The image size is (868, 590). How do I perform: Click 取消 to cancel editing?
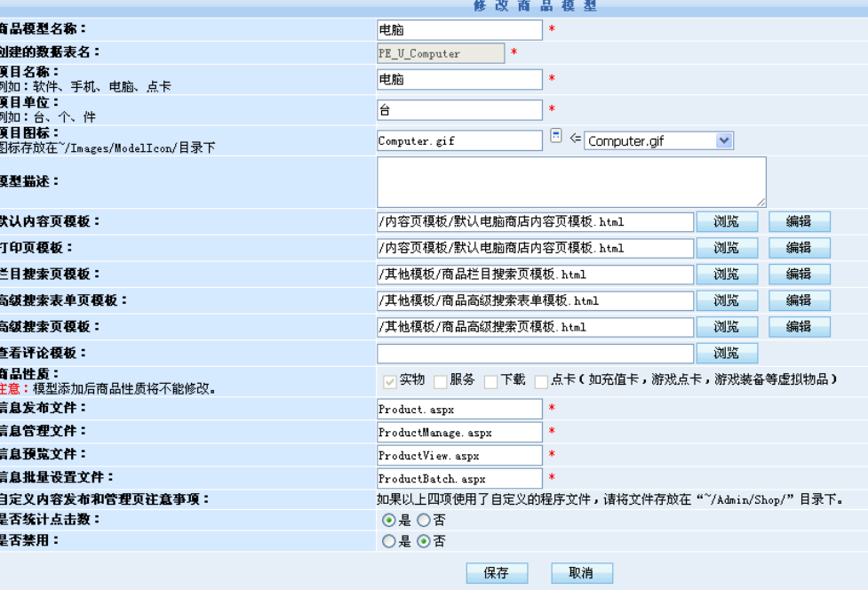(x=582, y=573)
